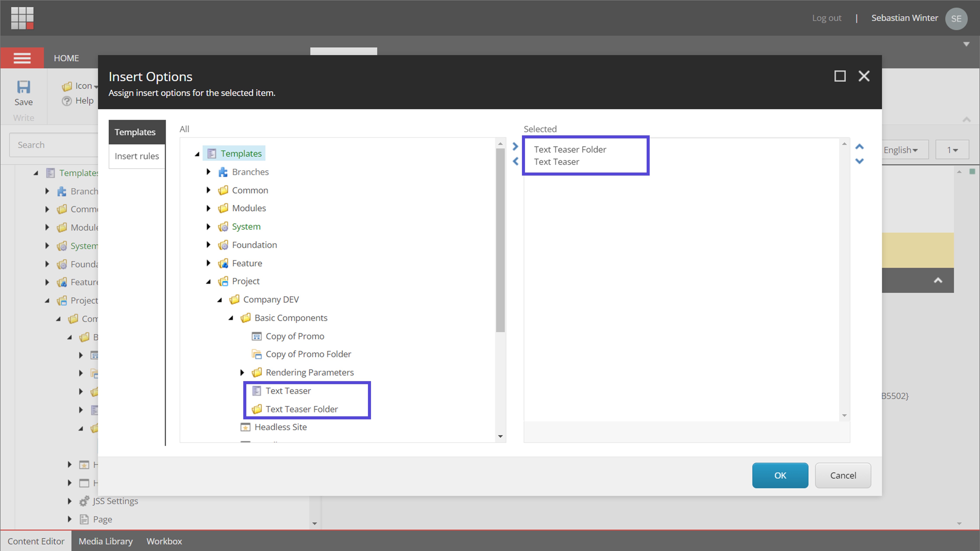Screen dimensions: 980x551
Task: Expand the Rendering Parameters node
Action: (x=242, y=372)
